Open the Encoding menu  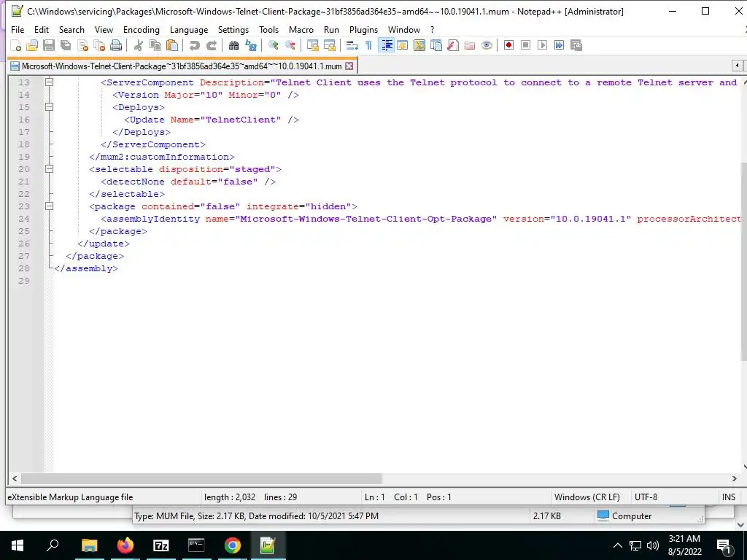pos(142,29)
